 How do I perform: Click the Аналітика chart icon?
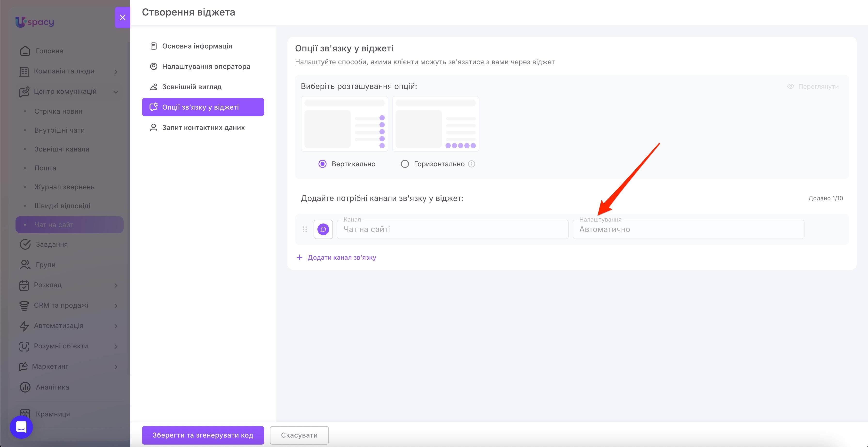click(x=25, y=387)
